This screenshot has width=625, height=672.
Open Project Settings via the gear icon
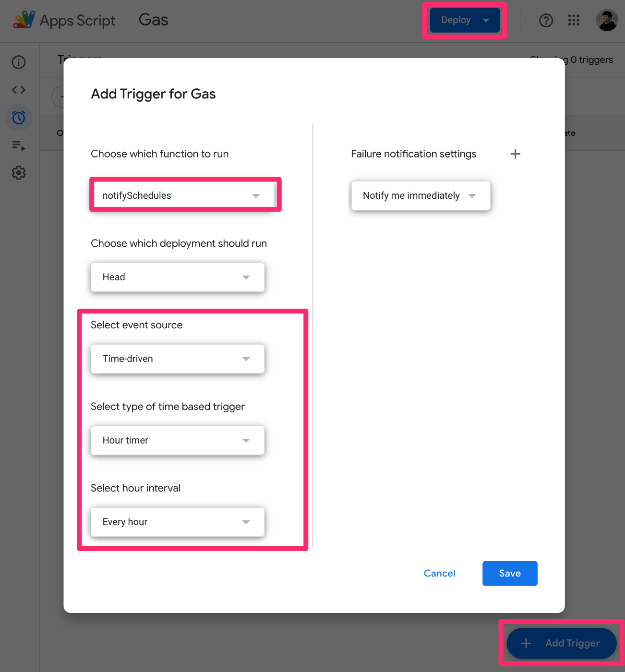(18, 173)
